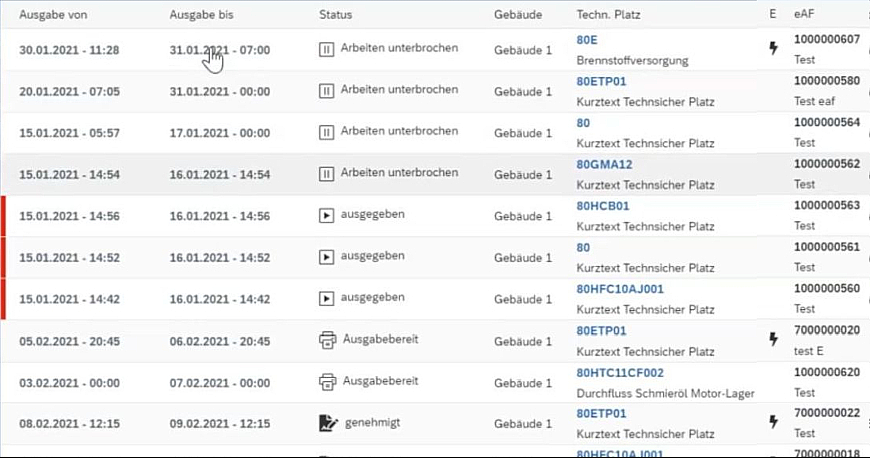Click lightning bolt icon in 80E row
Image resolution: width=870 pixels, height=458 pixels.
point(772,49)
